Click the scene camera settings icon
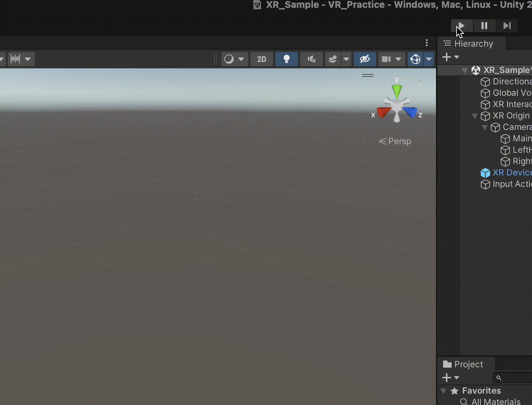Viewport: 532px width, 405px height. pos(386,59)
